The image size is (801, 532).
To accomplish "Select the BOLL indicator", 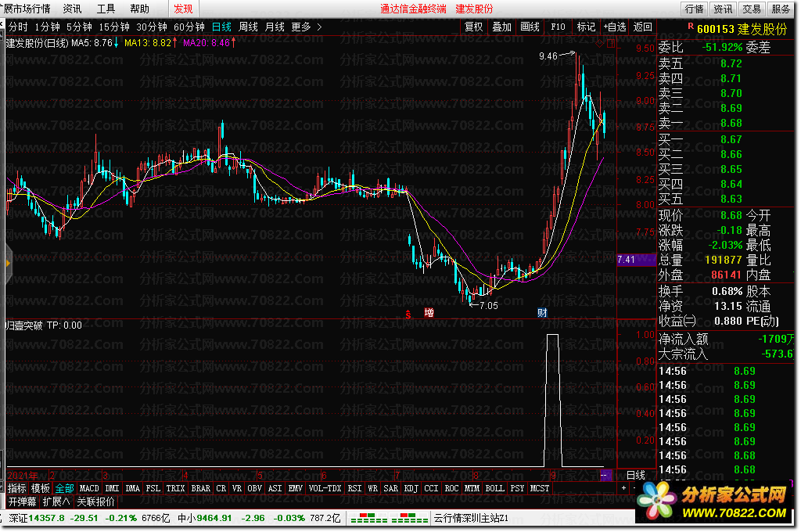I will [494, 488].
